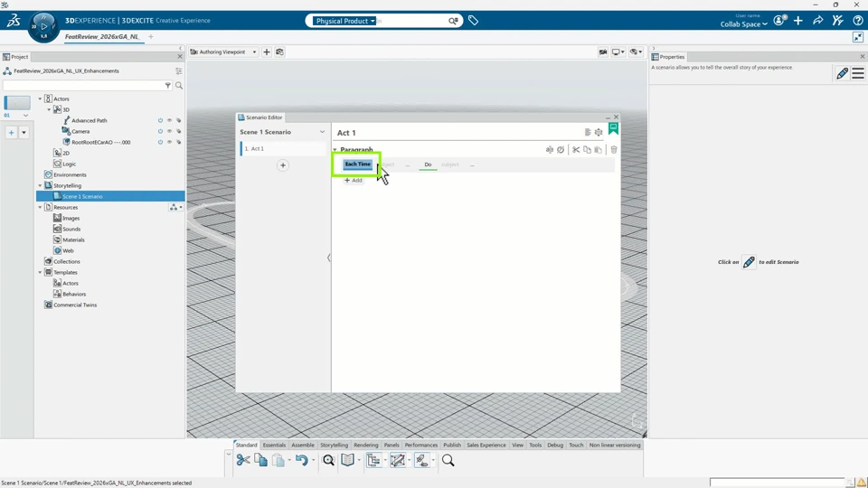Click the tree structure icon in bottom toolbar
The image size is (868, 488).
[x=373, y=460]
